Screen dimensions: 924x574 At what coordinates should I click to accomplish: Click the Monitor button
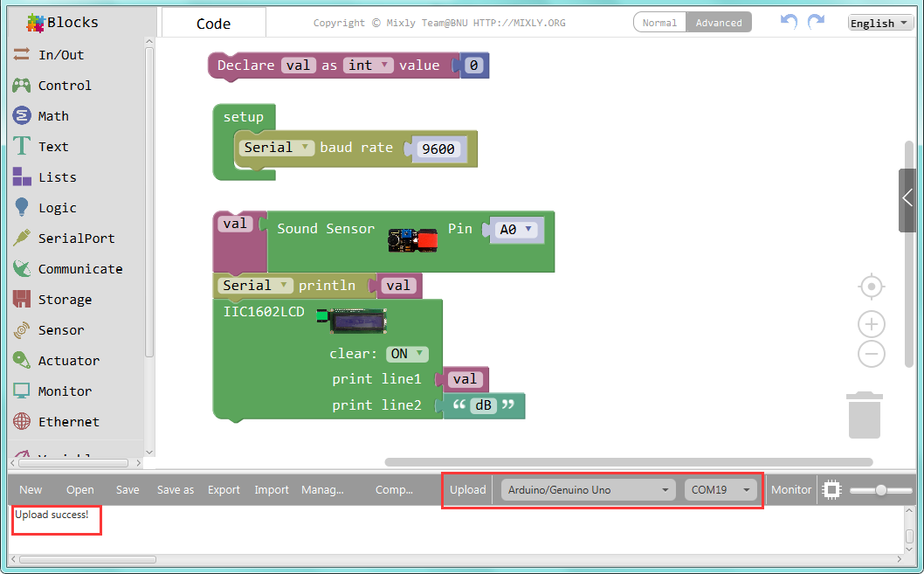791,490
